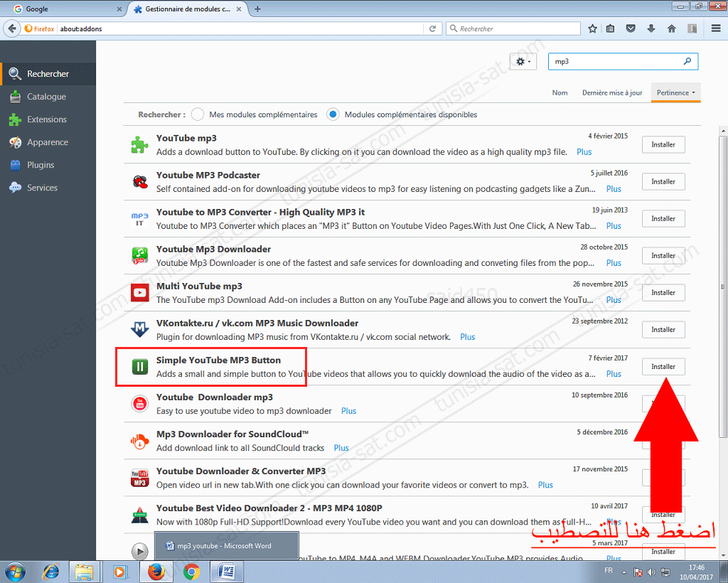Open the Windows Start menu
Screen dimensions: 728x583
coord(14,572)
